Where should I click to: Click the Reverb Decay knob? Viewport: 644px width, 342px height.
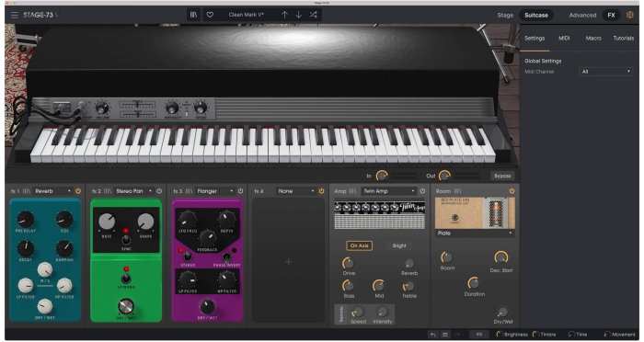click(26, 248)
